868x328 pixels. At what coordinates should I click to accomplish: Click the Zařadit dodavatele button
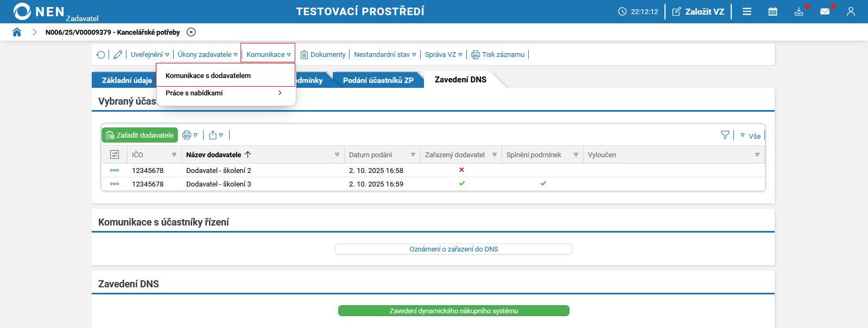point(140,135)
